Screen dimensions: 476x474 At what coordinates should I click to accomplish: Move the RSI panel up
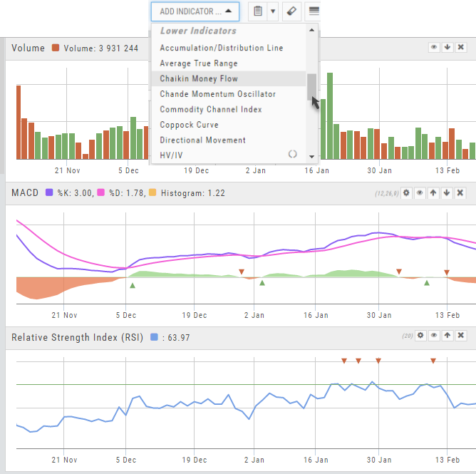coord(447,335)
